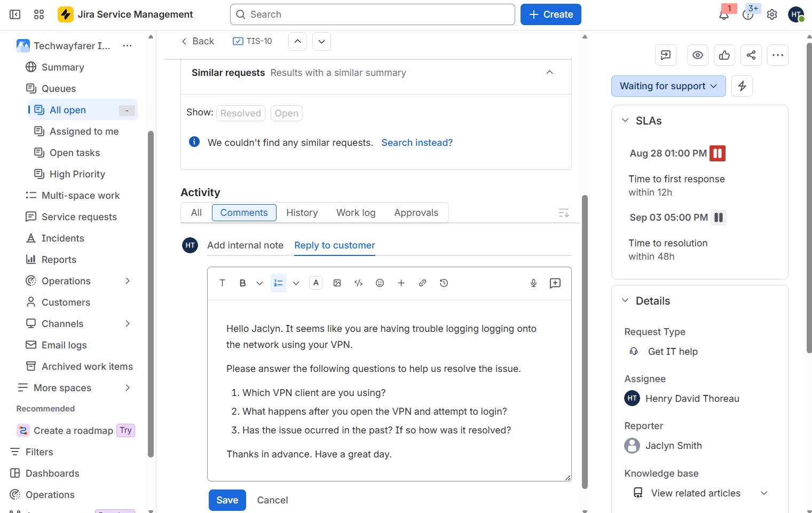This screenshot has height=513, width=812.
Task: Collapse the Details panel
Action: coord(625,301)
